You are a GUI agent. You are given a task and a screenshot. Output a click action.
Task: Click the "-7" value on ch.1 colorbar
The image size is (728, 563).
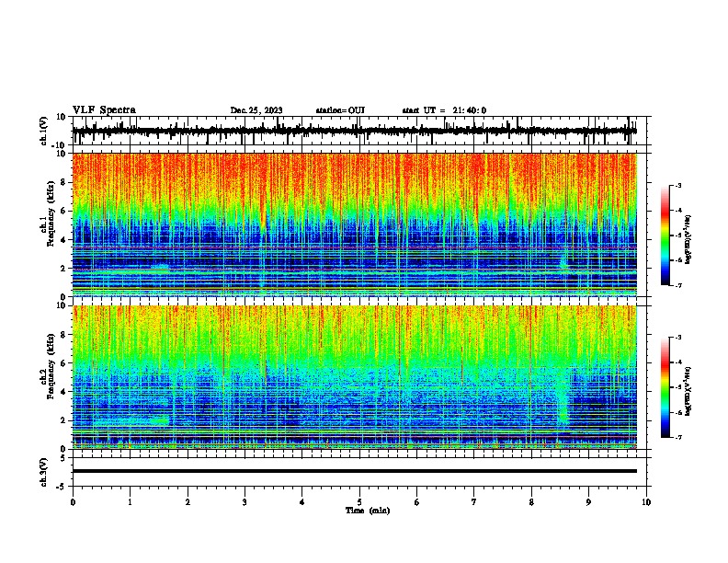pyautogui.click(x=677, y=285)
